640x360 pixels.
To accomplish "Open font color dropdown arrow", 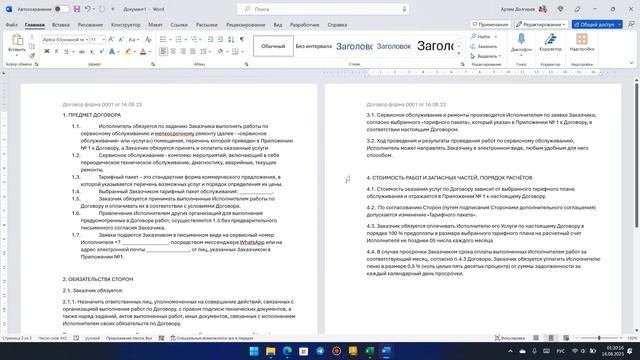I will 149,52.
